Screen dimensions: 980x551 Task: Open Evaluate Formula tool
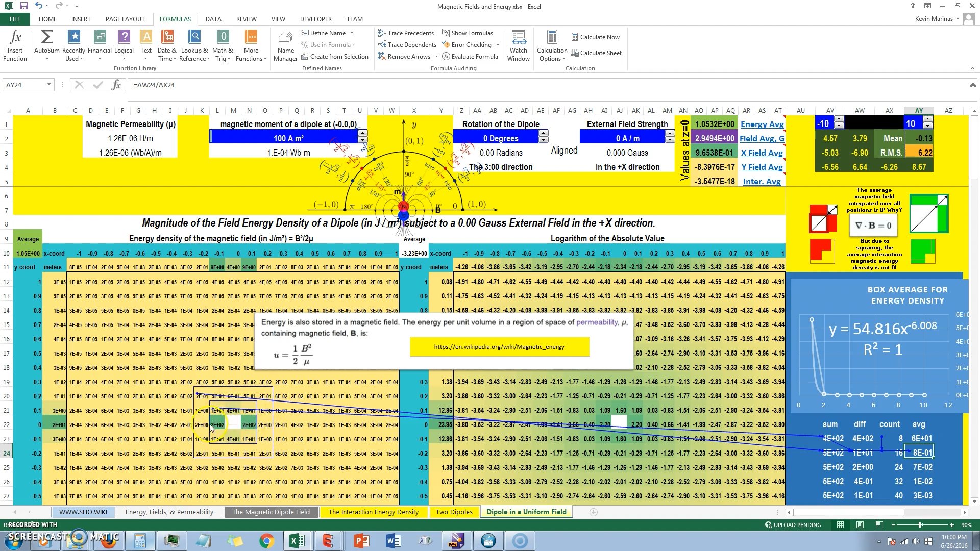pos(470,57)
